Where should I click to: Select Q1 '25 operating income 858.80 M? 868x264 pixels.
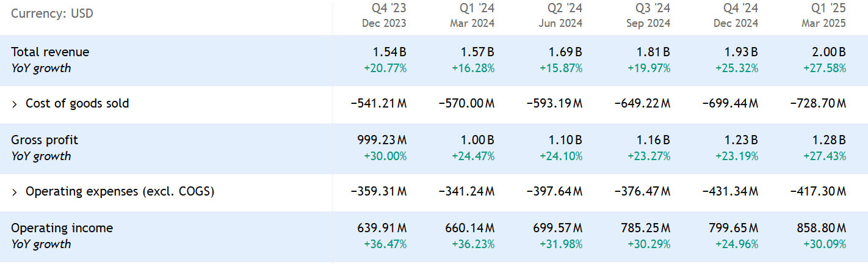(821, 228)
